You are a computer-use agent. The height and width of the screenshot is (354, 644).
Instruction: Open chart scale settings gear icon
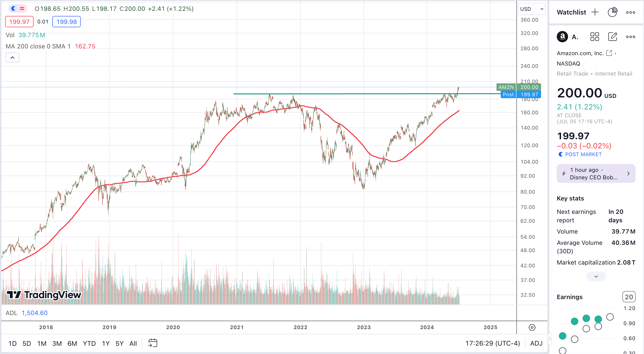[x=532, y=327]
